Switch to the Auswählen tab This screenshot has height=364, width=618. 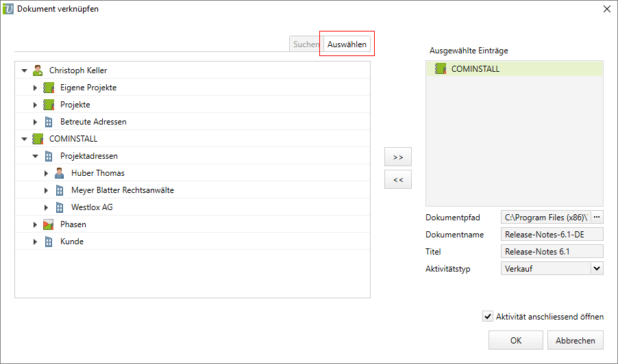coord(347,44)
